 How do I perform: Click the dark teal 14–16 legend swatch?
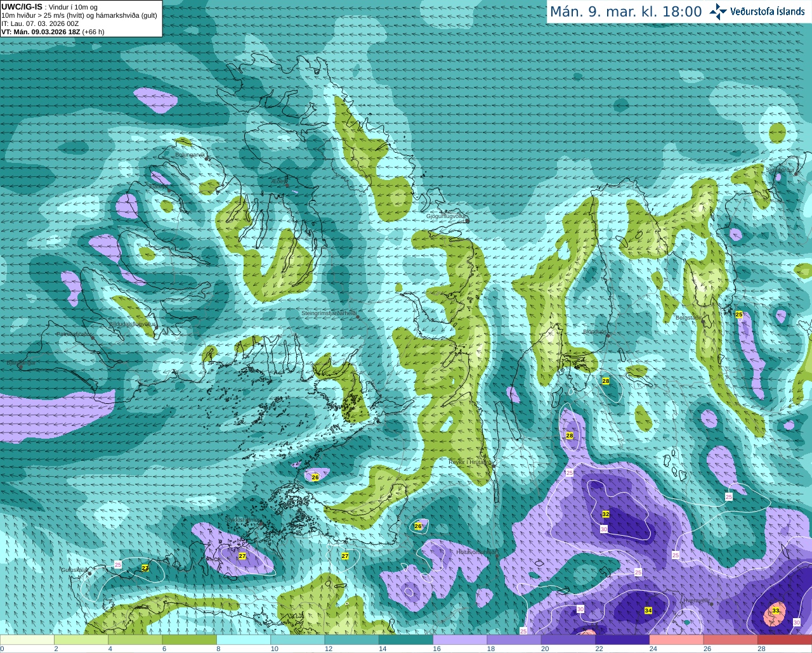coord(406,640)
